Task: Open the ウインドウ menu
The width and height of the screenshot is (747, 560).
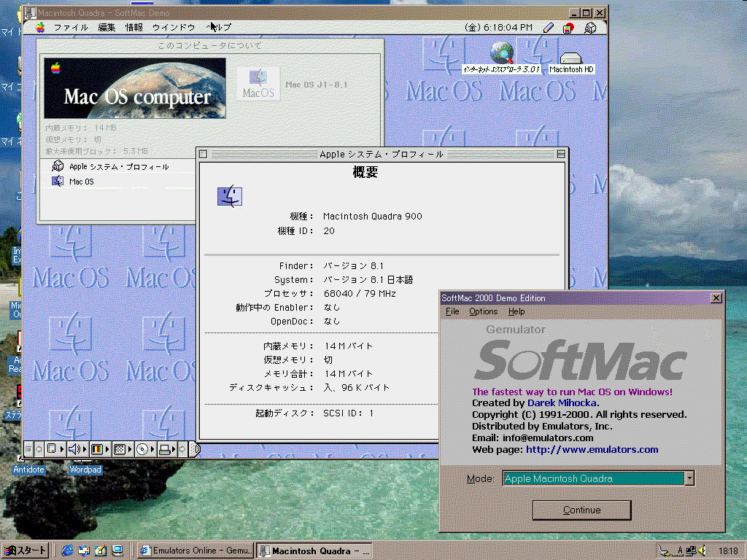Action: coord(174,28)
